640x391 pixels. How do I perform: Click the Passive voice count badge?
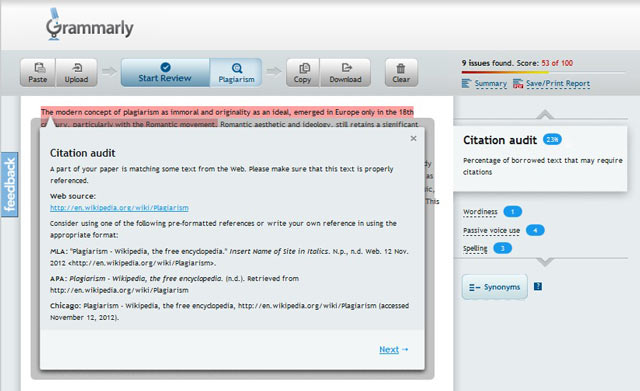535,231
